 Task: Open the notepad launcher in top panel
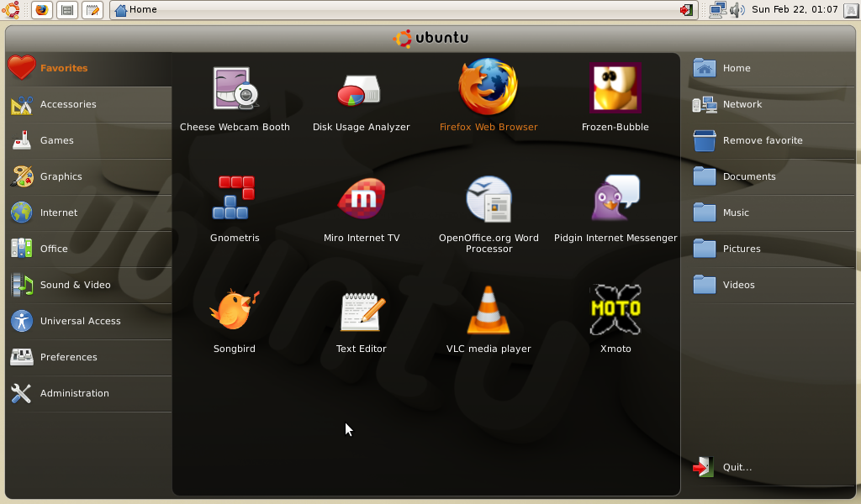coord(92,10)
